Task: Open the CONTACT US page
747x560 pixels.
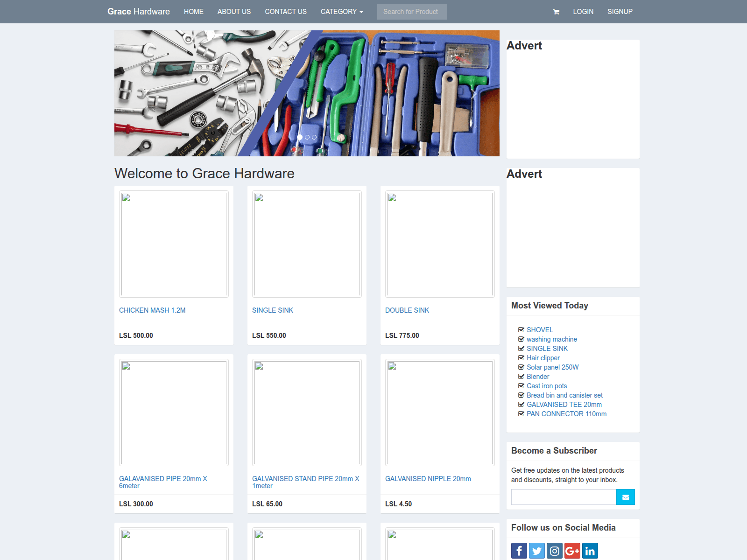Action: [285, 12]
